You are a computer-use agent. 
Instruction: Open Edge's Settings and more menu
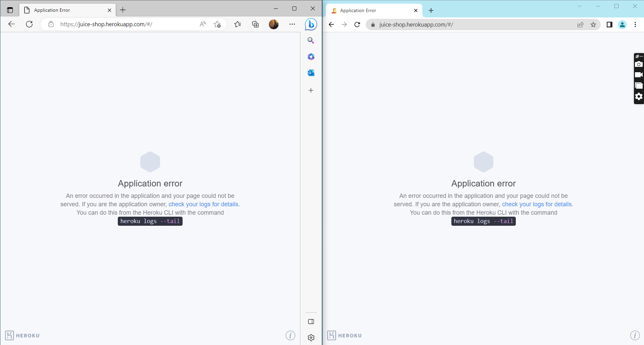tap(292, 24)
